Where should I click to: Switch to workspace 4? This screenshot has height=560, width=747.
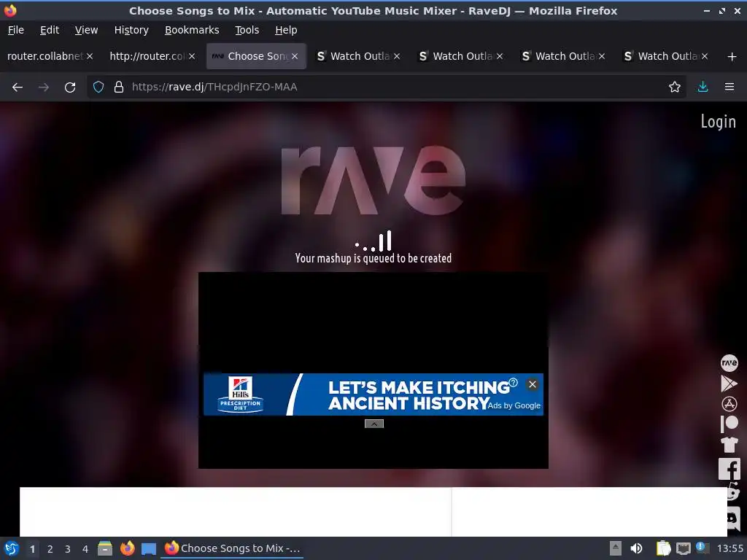(x=85, y=549)
